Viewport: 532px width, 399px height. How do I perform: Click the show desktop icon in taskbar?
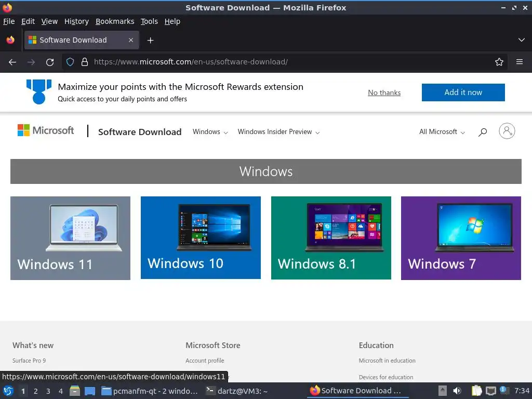90,391
